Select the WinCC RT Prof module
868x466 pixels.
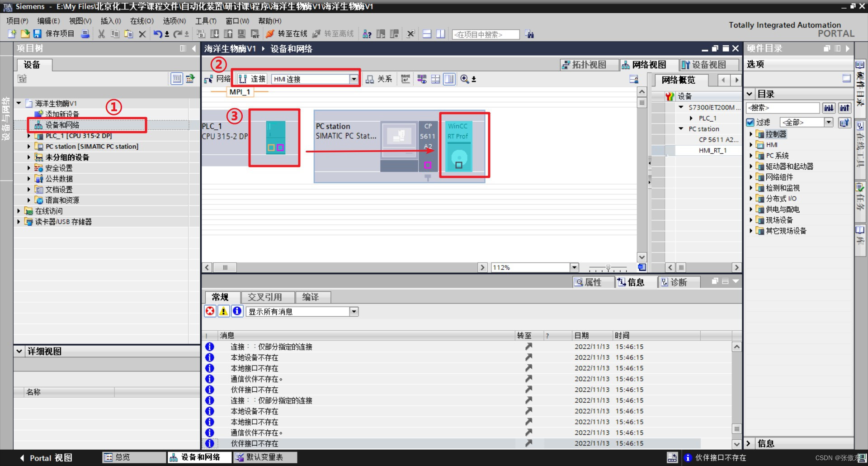[458, 147]
